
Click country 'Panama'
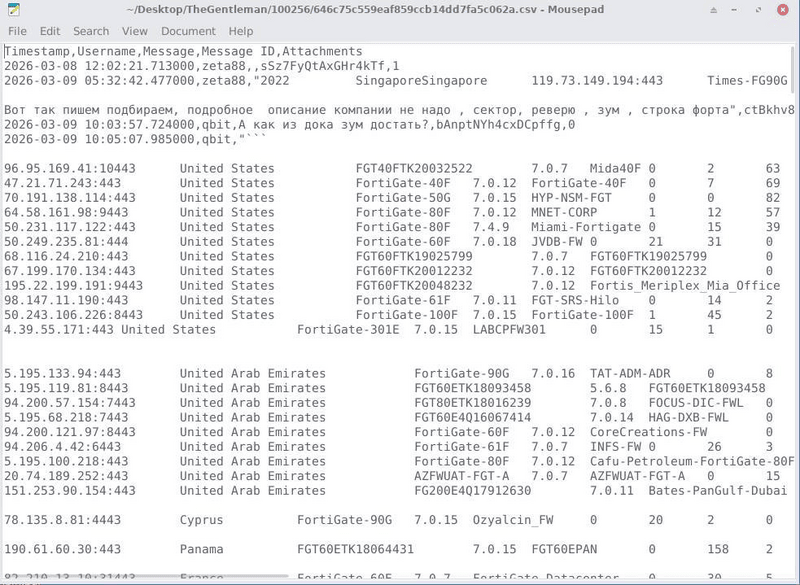[202, 549]
